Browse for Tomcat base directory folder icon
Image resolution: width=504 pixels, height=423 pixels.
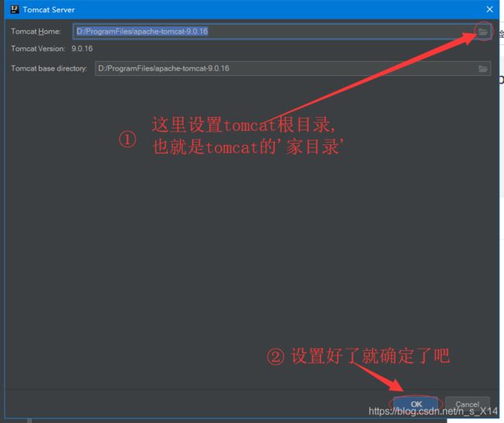coord(483,69)
